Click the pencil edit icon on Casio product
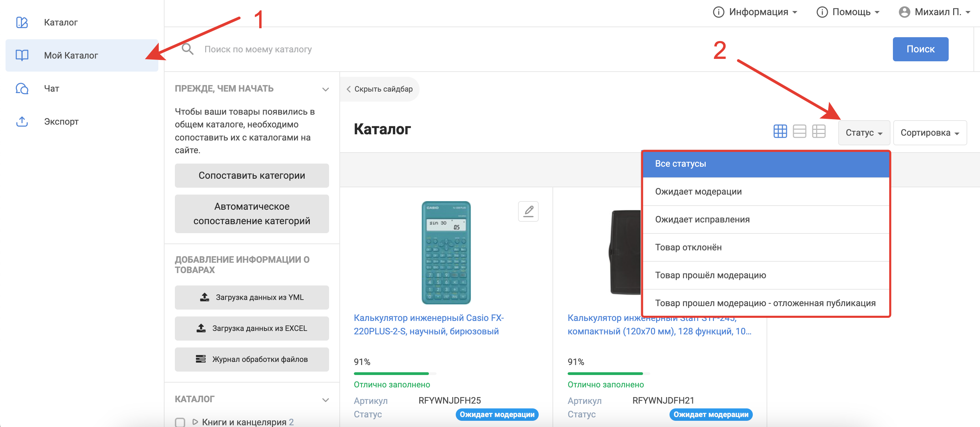Image resolution: width=980 pixels, height=427 pixels. tap(528, 211)
